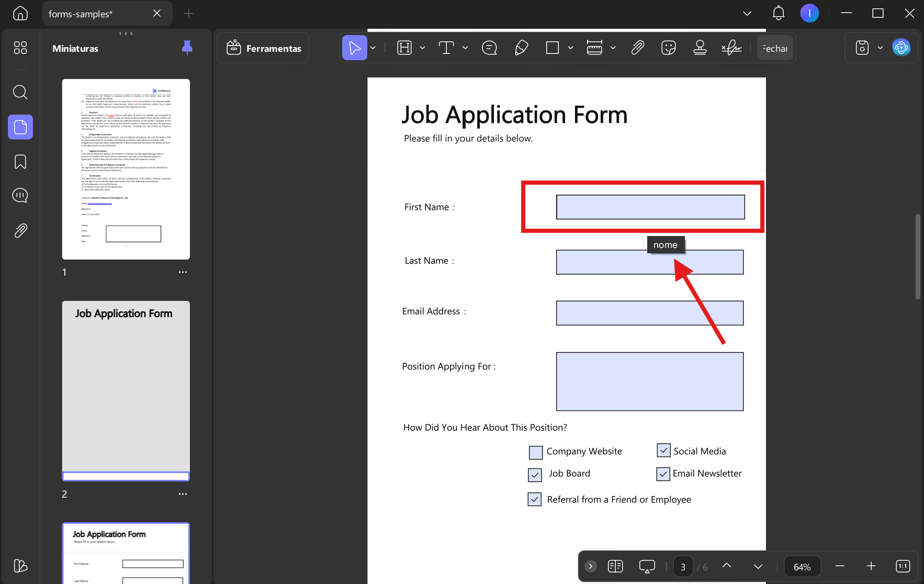The width and height of the screenshot is (924, 584).
Task: Choose the stamp tool icon
Action: tap(700, 48)
